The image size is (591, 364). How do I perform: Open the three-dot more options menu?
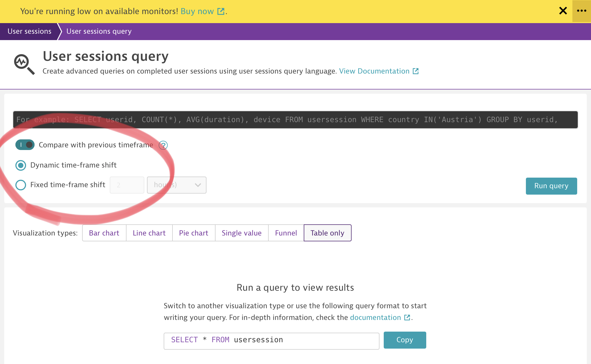581,11
